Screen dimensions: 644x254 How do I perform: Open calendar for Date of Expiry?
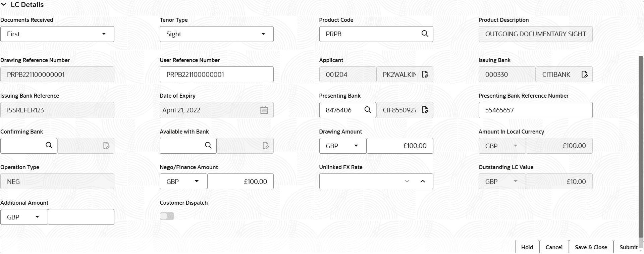click(x=264, y=110)
